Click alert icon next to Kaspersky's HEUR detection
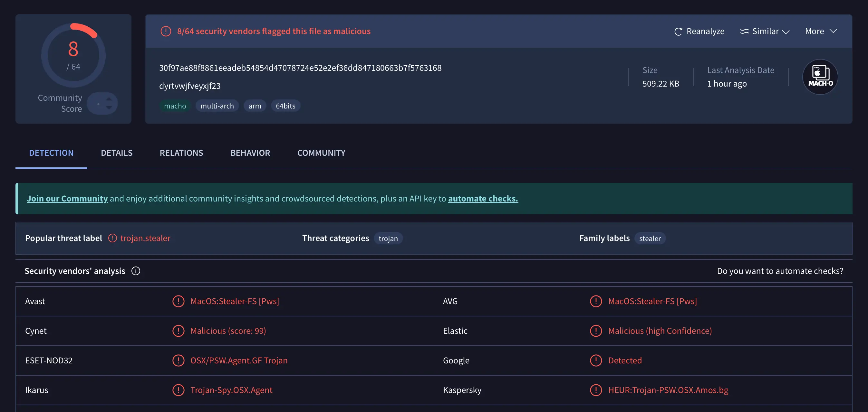 596,390
